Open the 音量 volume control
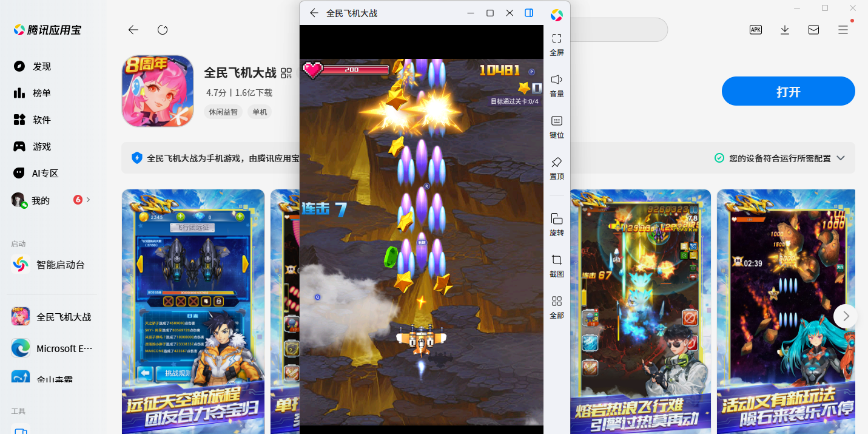 pos(557,86)
